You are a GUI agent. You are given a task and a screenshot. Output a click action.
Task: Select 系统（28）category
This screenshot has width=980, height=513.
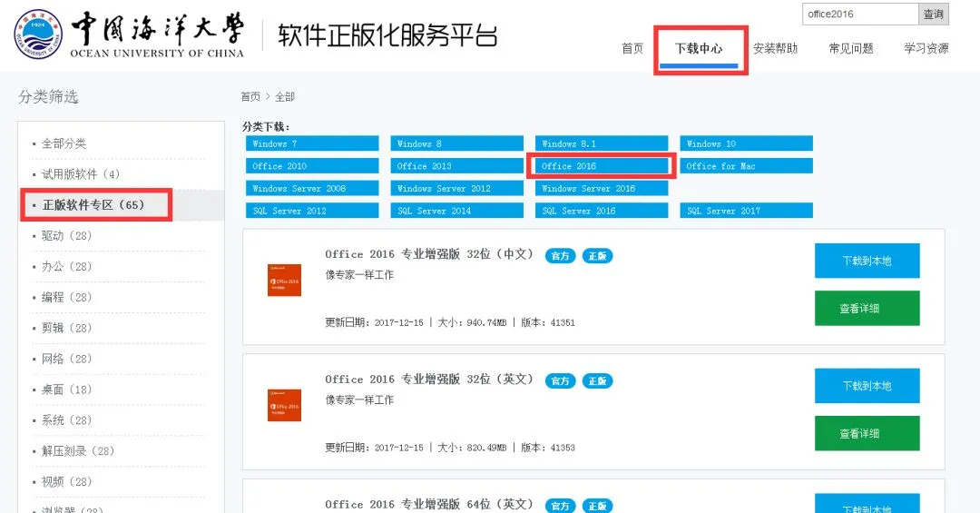tap(66, 419)
